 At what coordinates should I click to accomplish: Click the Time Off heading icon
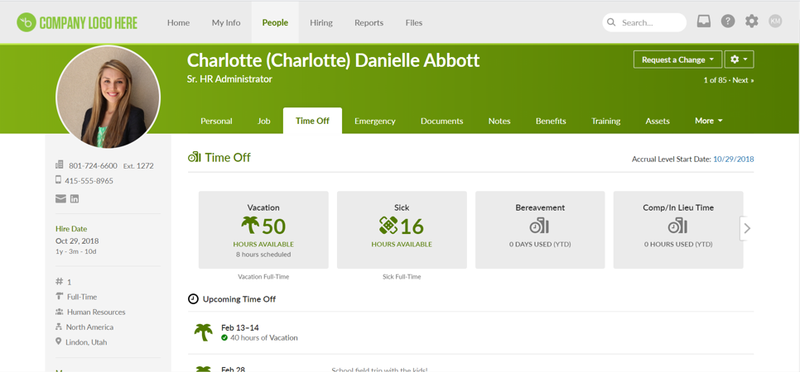tap(194, 157)
